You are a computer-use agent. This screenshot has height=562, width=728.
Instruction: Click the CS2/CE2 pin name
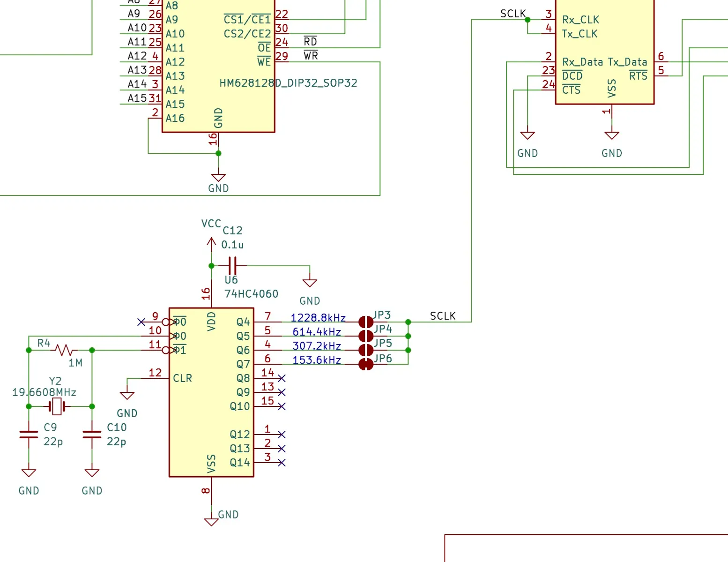[247, 34]
